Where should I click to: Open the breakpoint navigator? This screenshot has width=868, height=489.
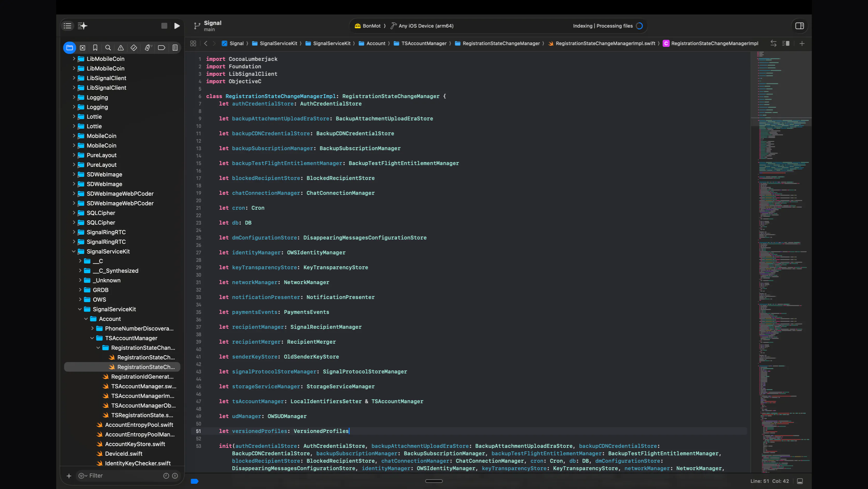pyautogui.click(x=161, y=48)
